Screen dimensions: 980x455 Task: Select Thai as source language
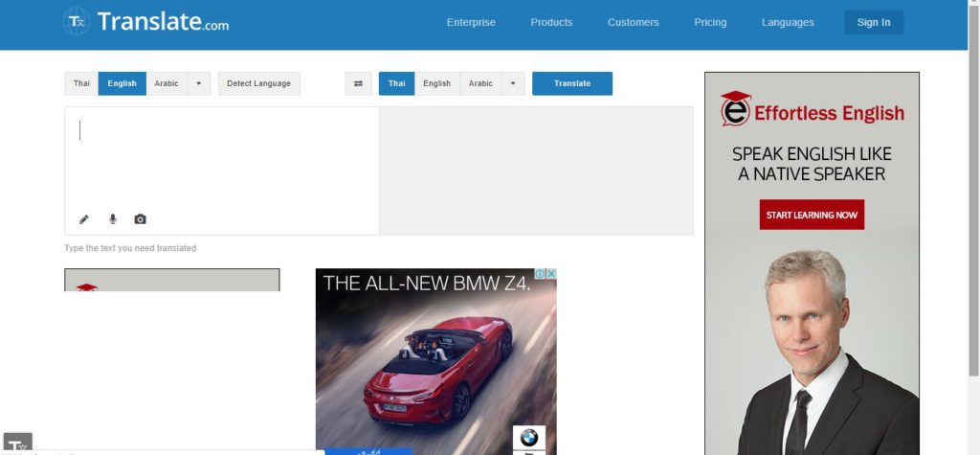click(81, 83)
